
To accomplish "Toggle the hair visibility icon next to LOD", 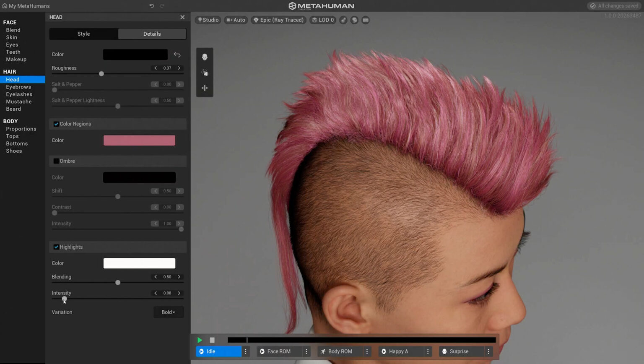I will pyautogui.click(x=343, y=20).
